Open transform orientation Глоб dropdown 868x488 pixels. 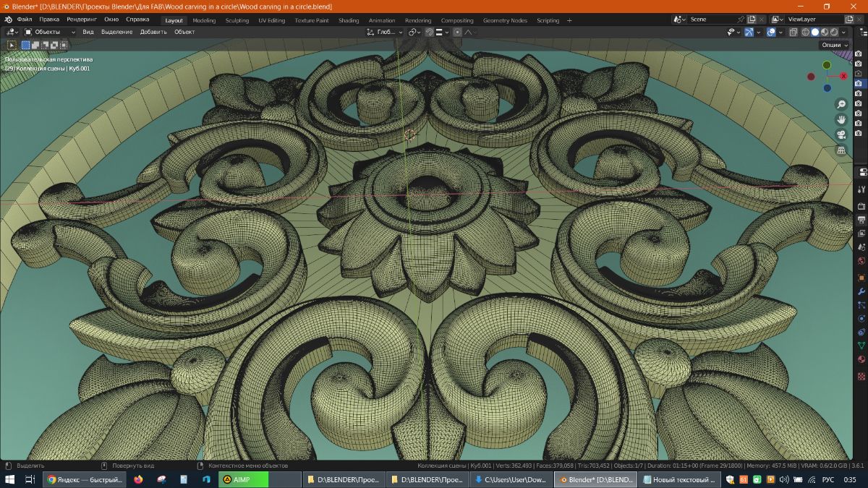click(x=383, y=32)
